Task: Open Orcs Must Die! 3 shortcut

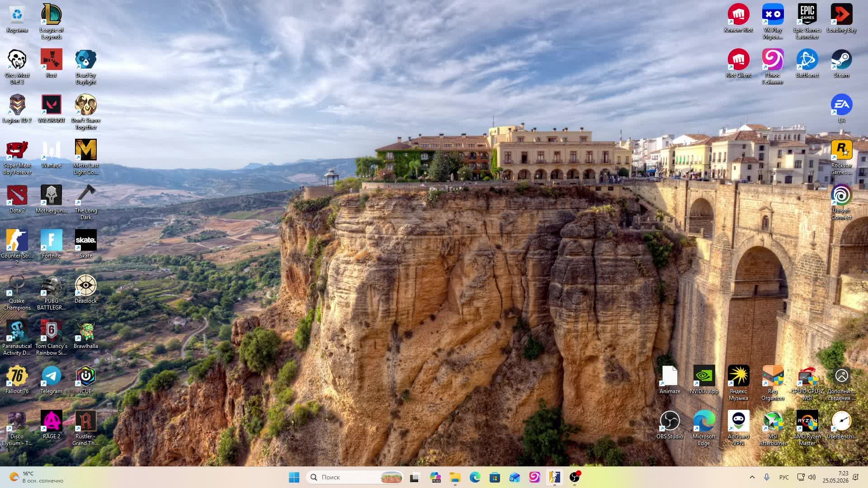Action: [17, 67]
